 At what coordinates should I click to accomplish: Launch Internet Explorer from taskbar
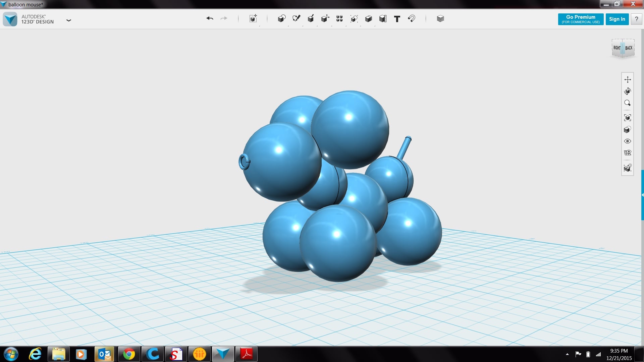tap(35, 354)
